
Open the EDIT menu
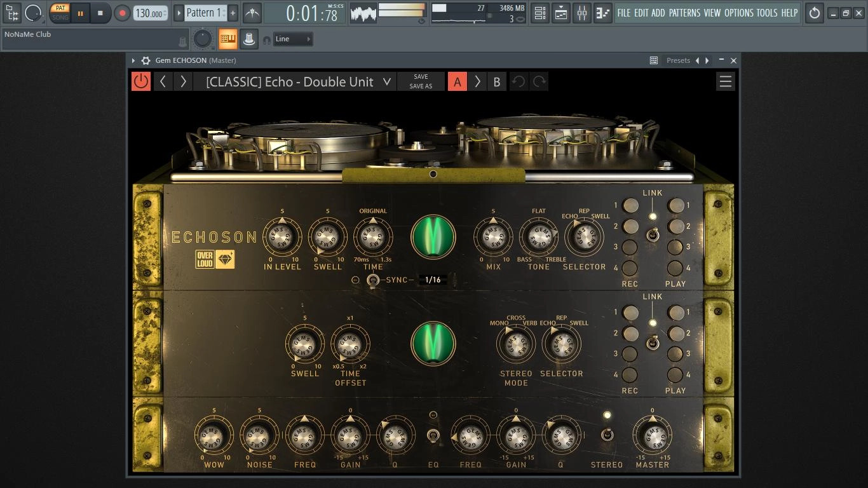[642, 13]
